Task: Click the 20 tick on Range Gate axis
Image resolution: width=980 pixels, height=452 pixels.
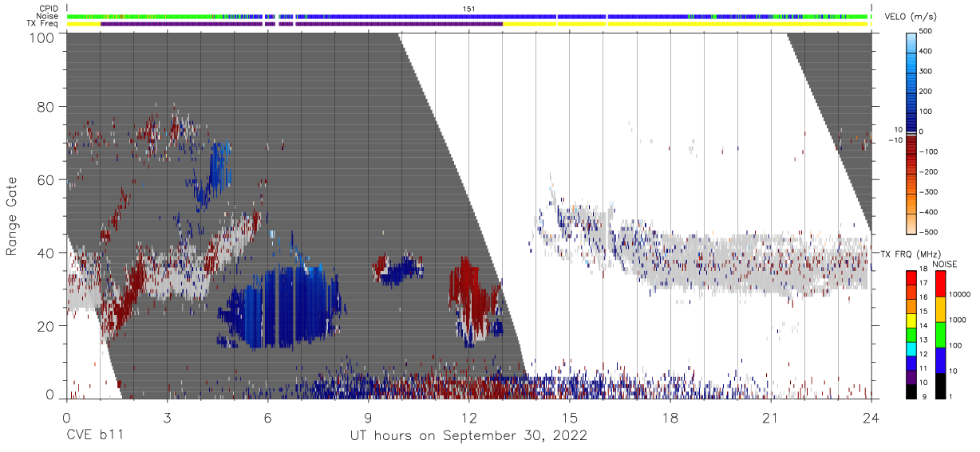Action: (x=47, y=326)
